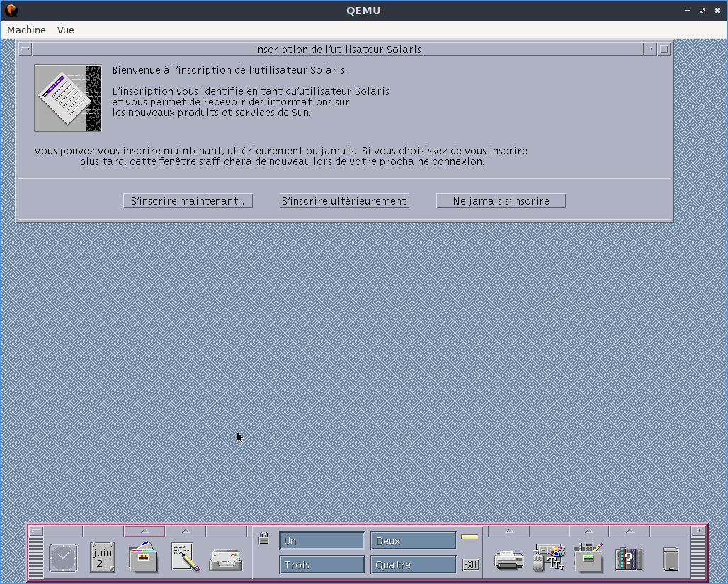728x584 pixels.
Task: Expand subpanel arrow above Printer icon
Action: 509,531
